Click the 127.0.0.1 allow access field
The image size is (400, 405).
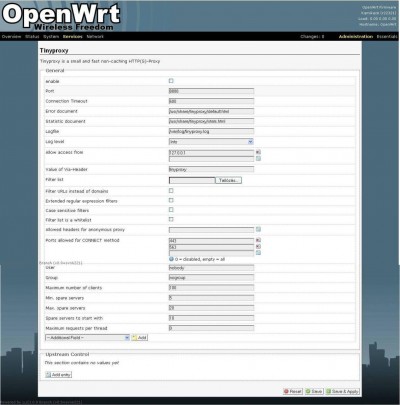coord(211,152)
